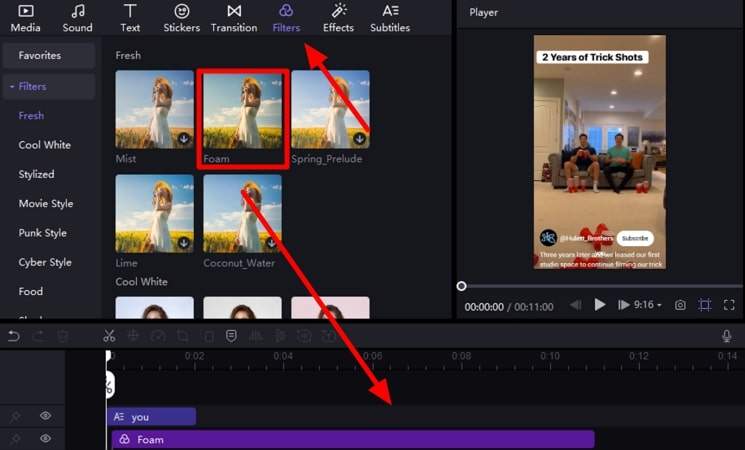Take a snapshot with camera icon
This screenshot has height=450, width=745.
(x=680, y=305)
